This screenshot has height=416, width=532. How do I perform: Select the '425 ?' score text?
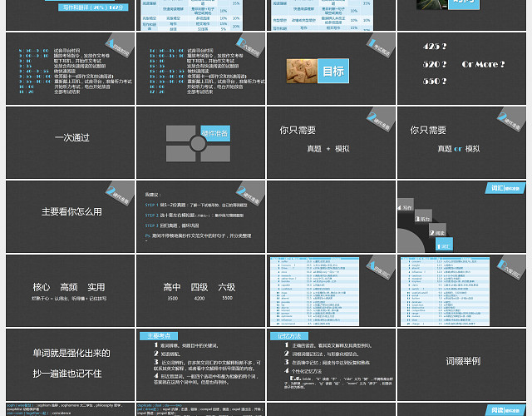pyautogui.click(x=435, y=47)
